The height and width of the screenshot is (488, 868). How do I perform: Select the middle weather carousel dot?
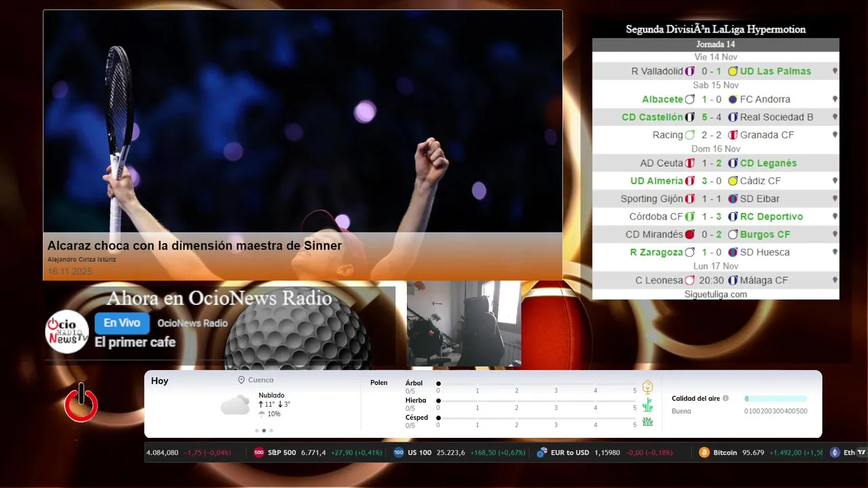264,430
